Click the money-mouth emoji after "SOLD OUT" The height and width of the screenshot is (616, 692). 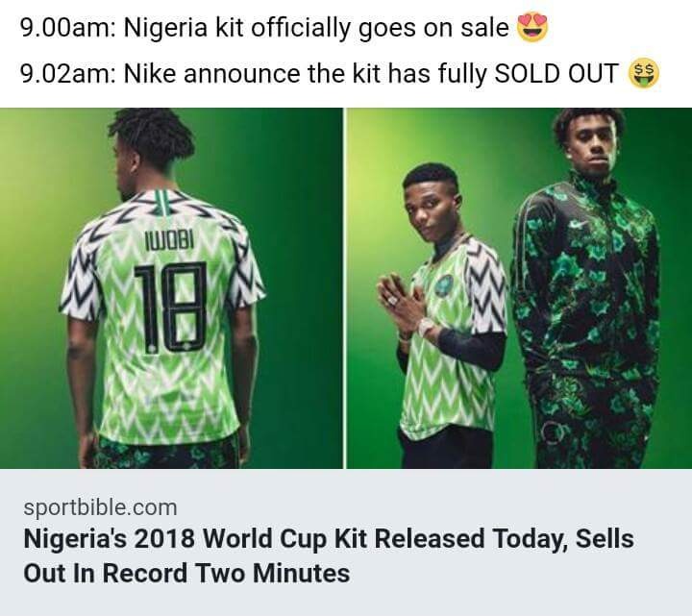[x=643, y=73]
